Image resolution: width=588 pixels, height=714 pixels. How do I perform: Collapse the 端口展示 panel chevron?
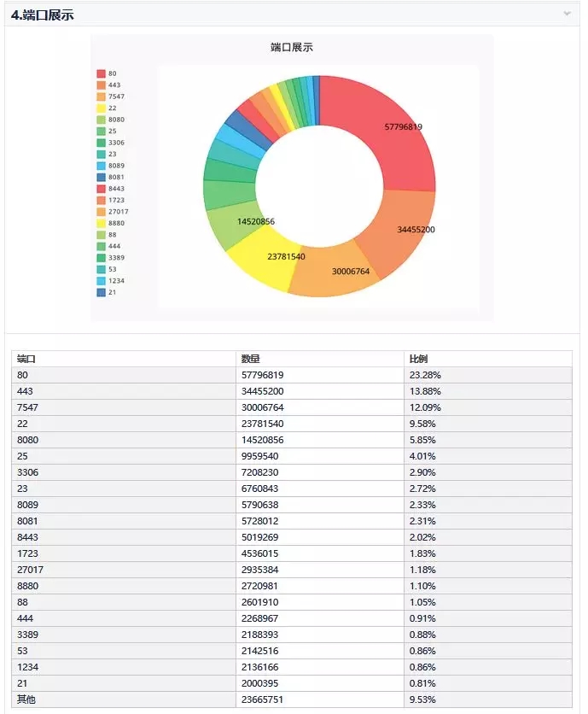click(567, 14)
